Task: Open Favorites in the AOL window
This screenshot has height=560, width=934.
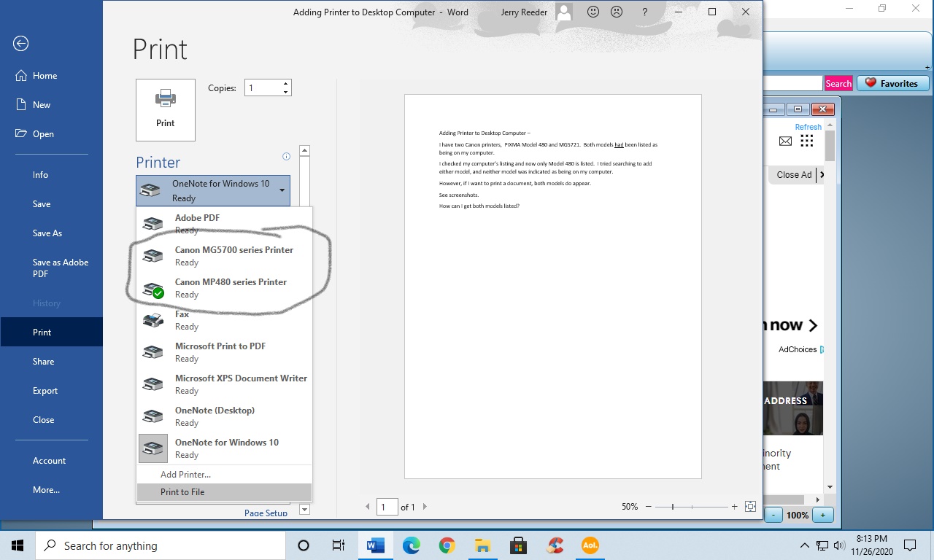Action: tap(892, 83)
